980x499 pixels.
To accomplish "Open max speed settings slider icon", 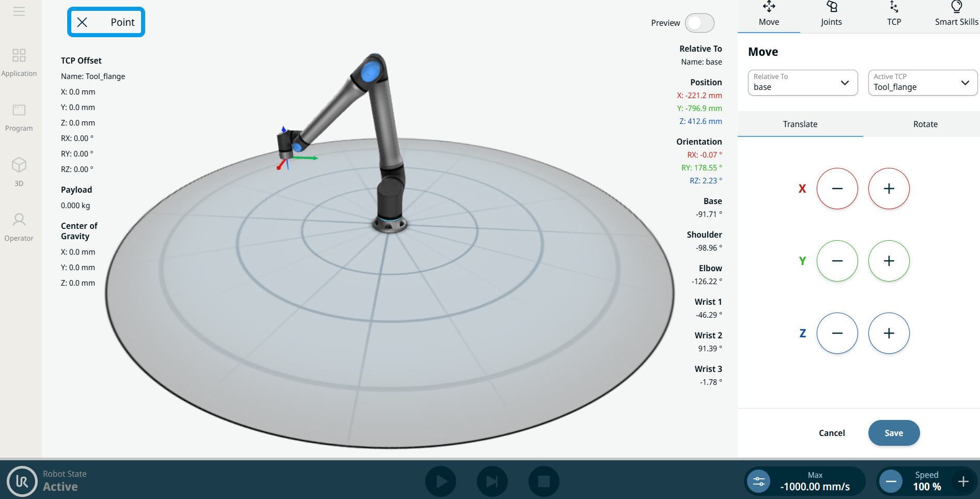I will [758, 481].
